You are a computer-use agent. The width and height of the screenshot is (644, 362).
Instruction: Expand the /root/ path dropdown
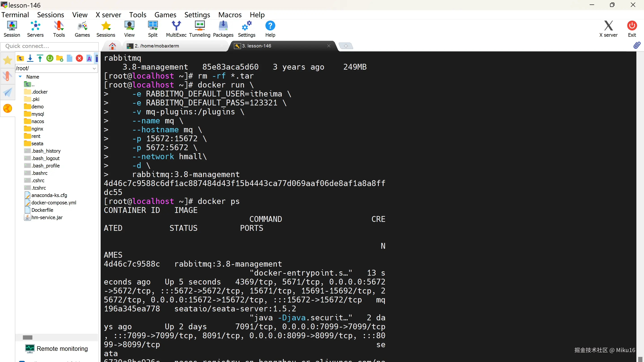tap(94, 68)
